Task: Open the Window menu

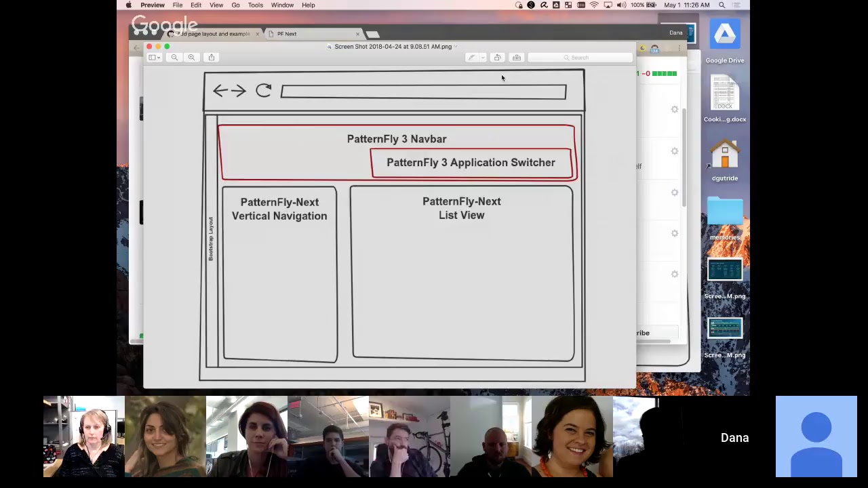Action: pyautogui.click(x=282, y=5)
